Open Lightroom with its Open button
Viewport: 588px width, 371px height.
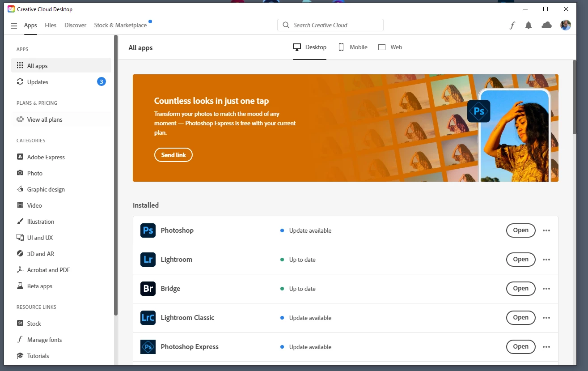click(520, 260)
